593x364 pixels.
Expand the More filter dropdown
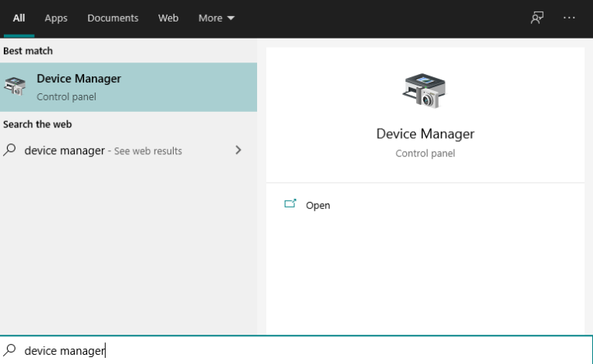216,18
